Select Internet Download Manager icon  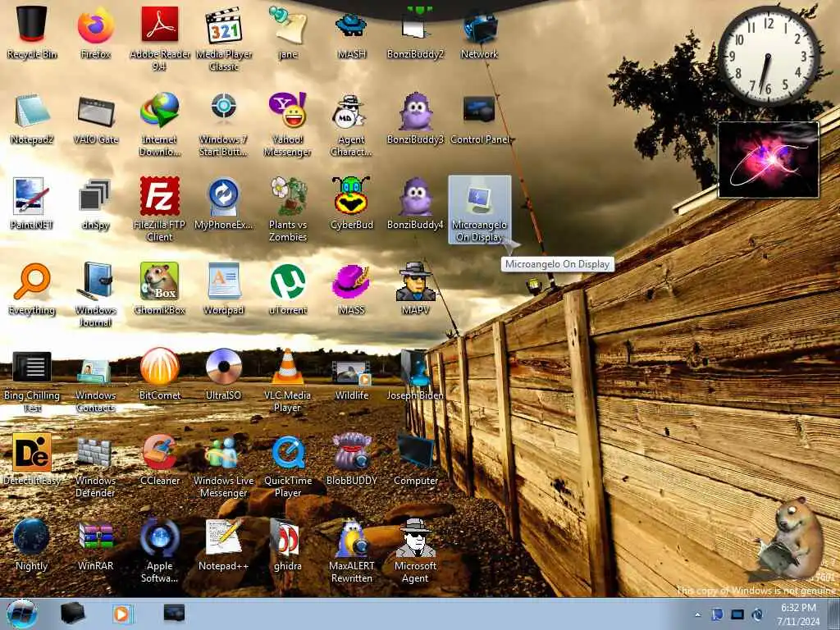point(160,125)
